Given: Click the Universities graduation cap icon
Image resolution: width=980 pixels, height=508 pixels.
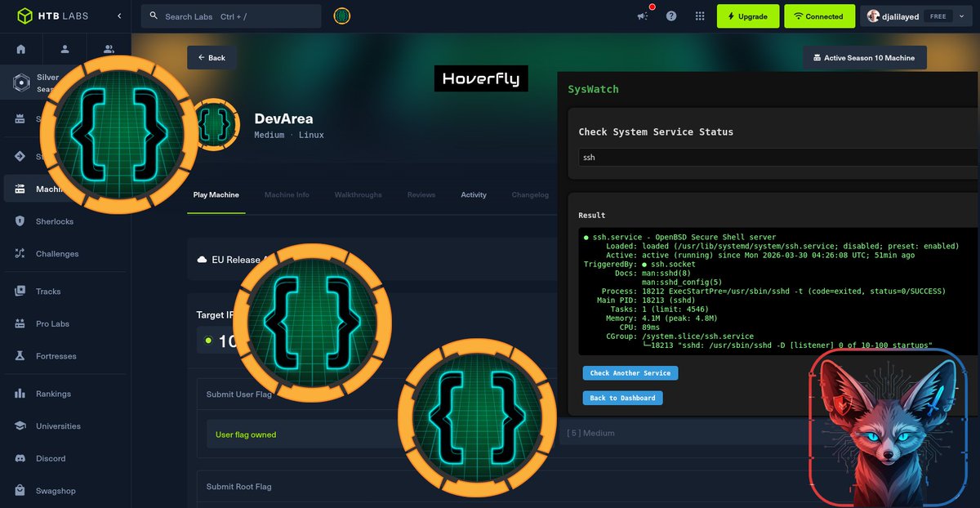Looking at the screenshot, I should point(20,426).
